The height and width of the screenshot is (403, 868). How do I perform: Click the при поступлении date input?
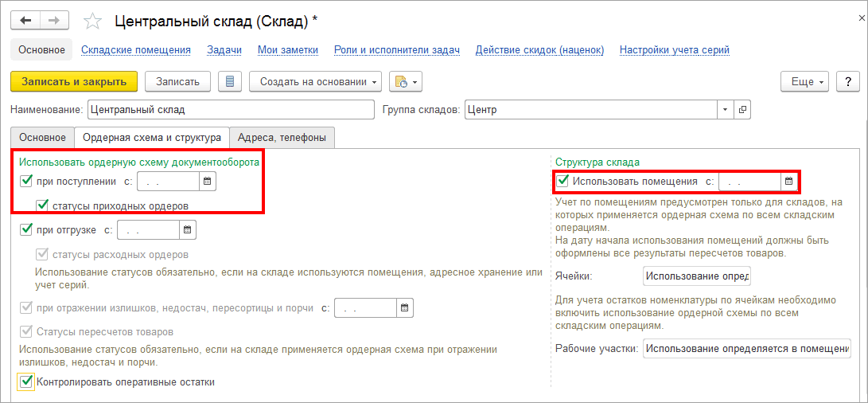(169, 182)
